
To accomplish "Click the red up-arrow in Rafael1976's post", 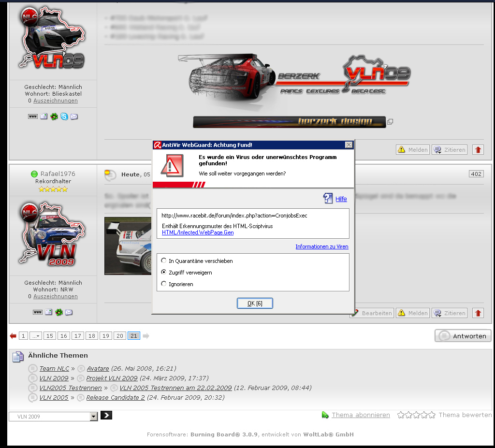I will 478,313.
